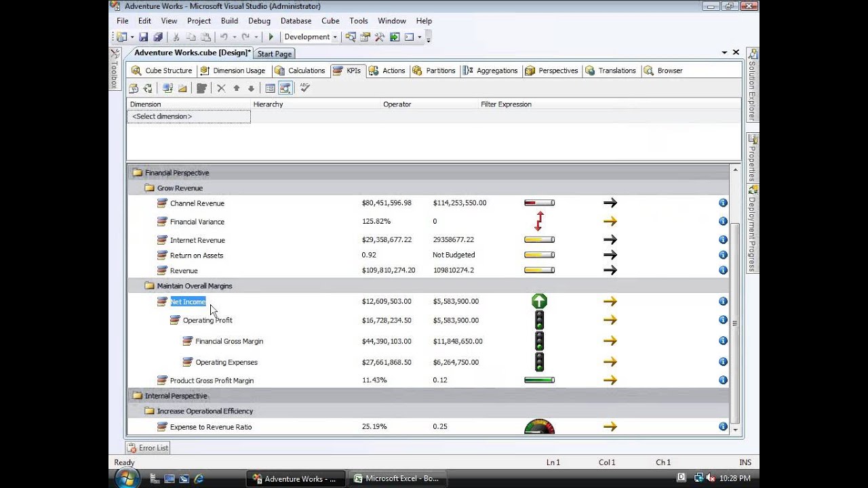
Task: Open the Toolbar Options overflow arrow
Action: [429, 39]
